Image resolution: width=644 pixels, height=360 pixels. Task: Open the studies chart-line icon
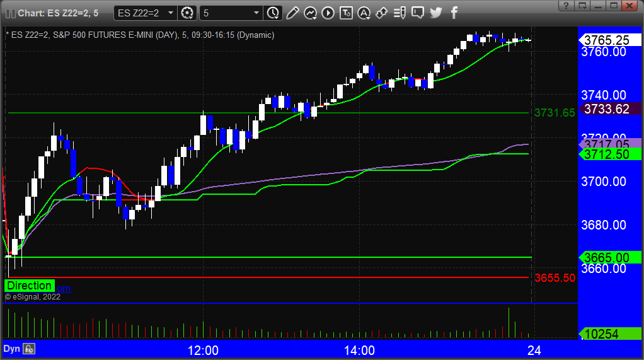[x=310, y=13]
